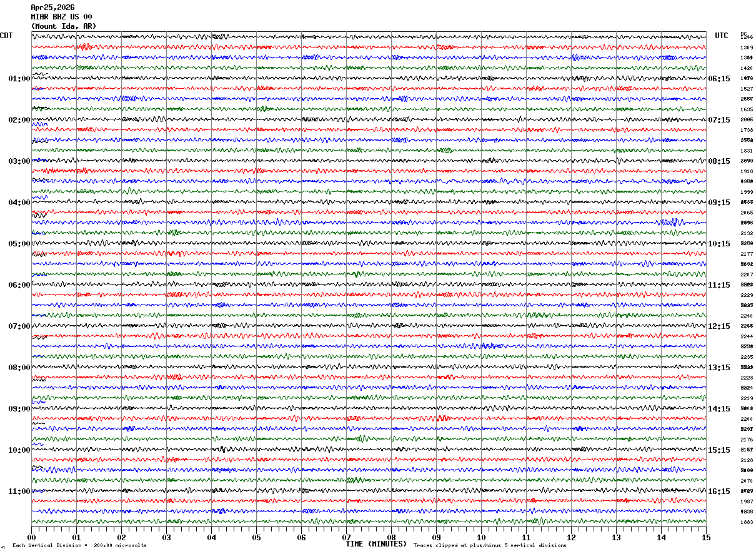This screenshot has width=756, height=554.
Task: Click minute tick '10' on the bottom axis
Action: (481, 536)
